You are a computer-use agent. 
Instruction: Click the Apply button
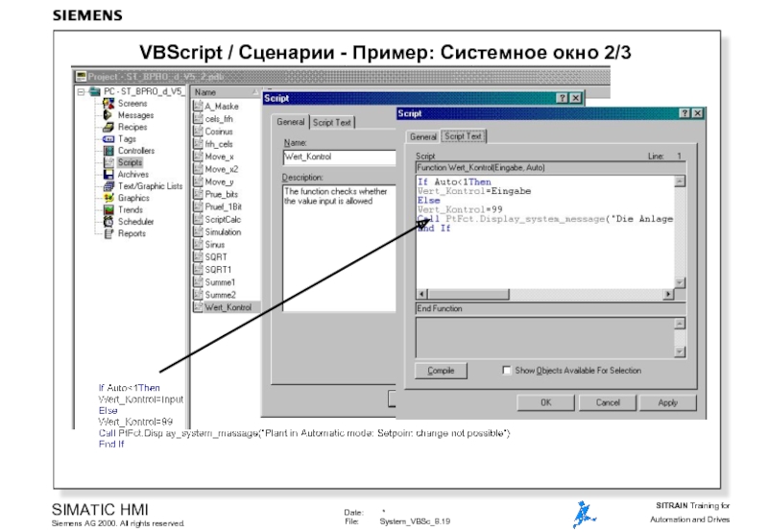click(x=667, y=402)
